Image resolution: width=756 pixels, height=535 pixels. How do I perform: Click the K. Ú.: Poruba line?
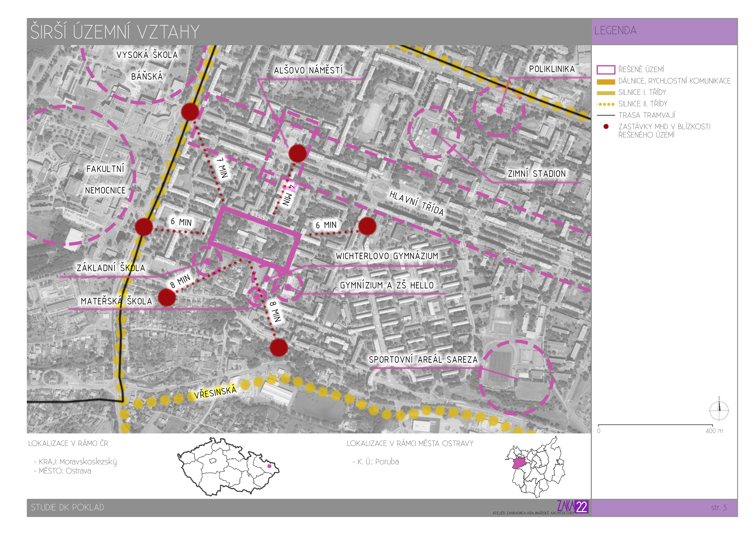pyautogui.click(x=376, y=462)
